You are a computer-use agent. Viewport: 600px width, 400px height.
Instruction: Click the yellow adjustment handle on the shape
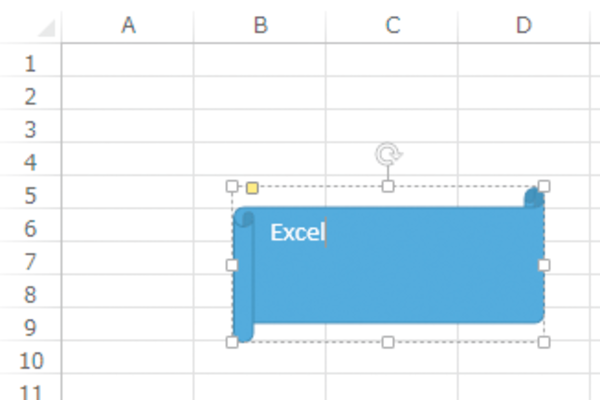(x=252, y=188)
